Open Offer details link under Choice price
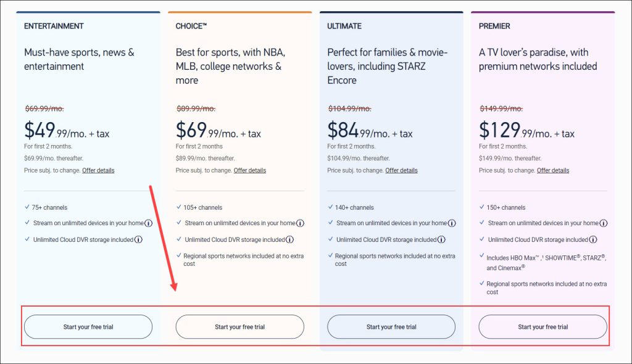Viewport: 632px width, 364px height. 250,170
